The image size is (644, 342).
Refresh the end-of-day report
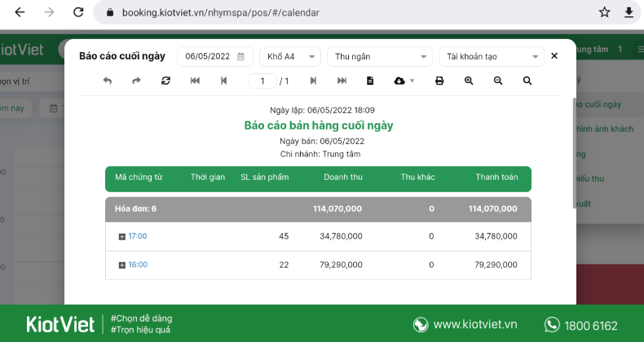[165, 81]
